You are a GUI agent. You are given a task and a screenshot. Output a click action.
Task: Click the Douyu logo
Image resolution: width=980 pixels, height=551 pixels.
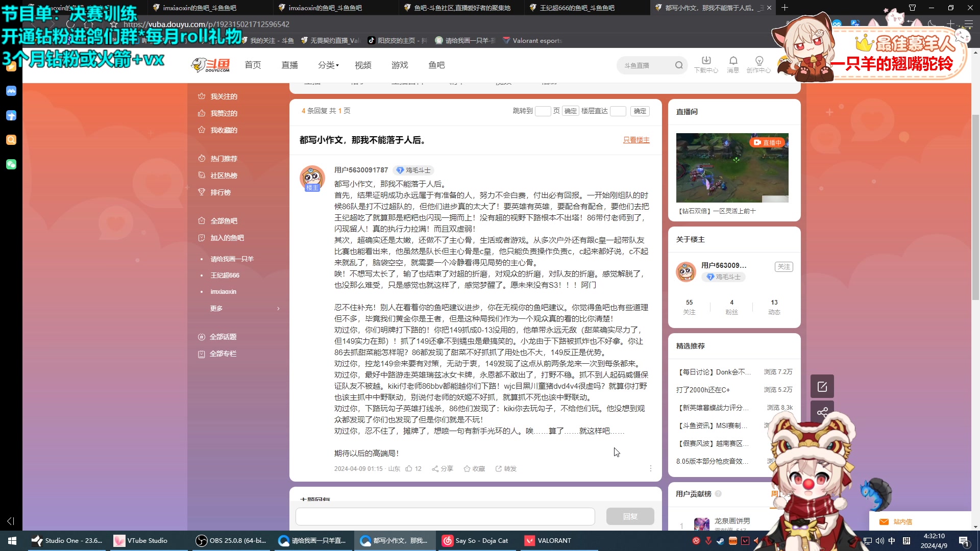click(210, 65)
